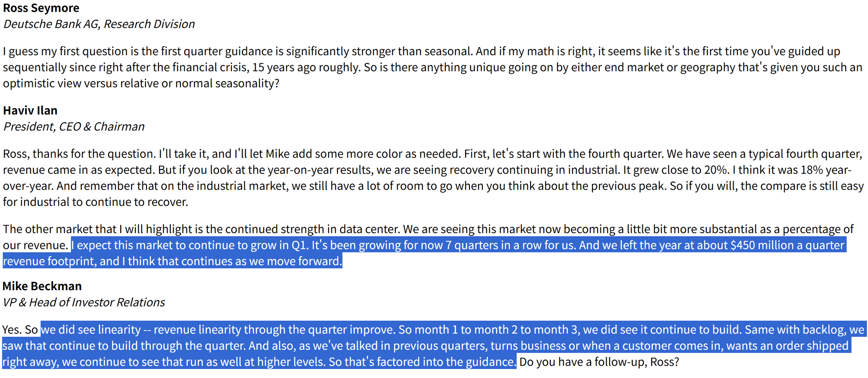Click the President, CEO & Chairman title
Viewport: 868px width, 378px height.
pyautogui.click(x=74, y=127)
